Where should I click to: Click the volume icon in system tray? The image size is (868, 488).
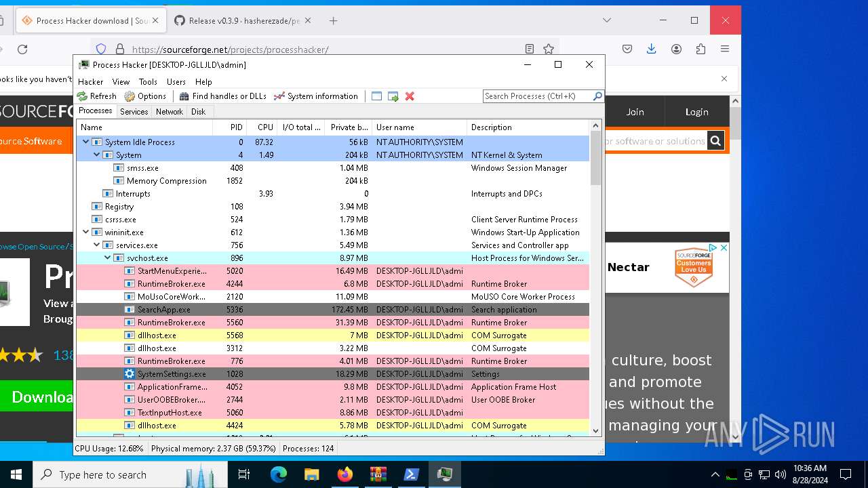[x=781, y=474]
